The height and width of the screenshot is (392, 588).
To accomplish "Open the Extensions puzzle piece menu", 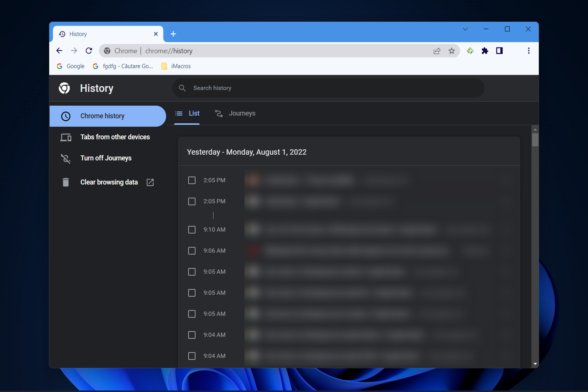I will [x=484, y=51].
